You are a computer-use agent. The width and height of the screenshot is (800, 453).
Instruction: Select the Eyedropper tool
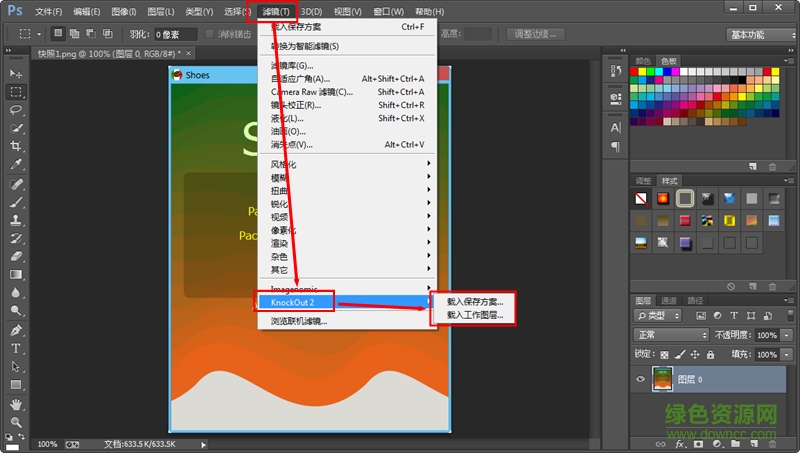tap(16, 165)
